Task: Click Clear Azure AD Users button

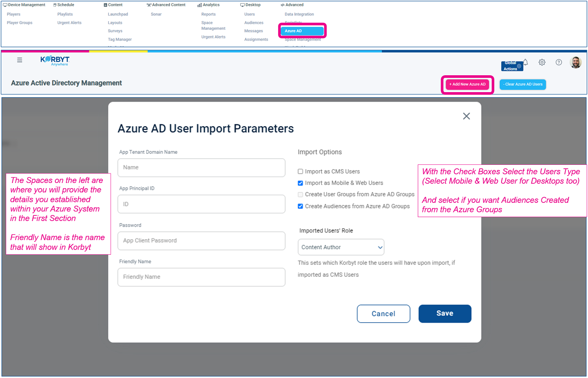Action: coord(523,84)
